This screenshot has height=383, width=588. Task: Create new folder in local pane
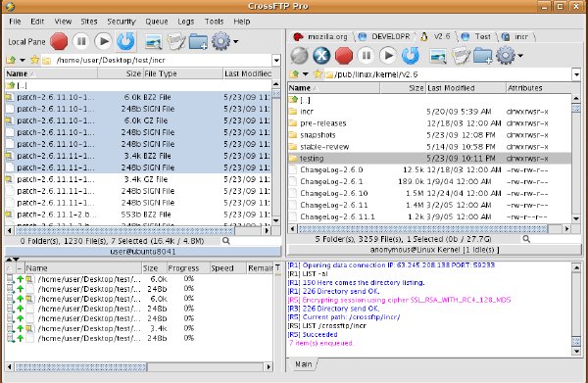click(x=198, y=41)
